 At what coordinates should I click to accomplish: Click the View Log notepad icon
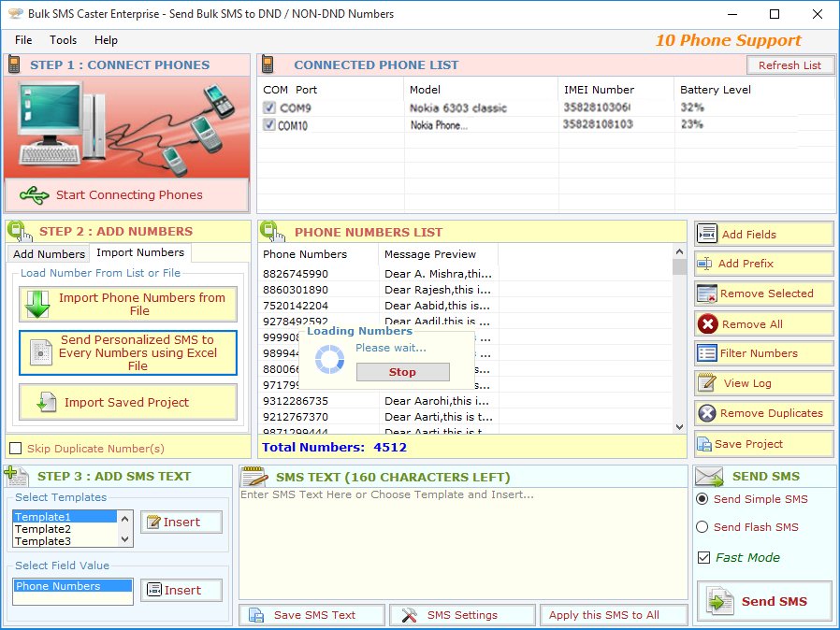706,382
